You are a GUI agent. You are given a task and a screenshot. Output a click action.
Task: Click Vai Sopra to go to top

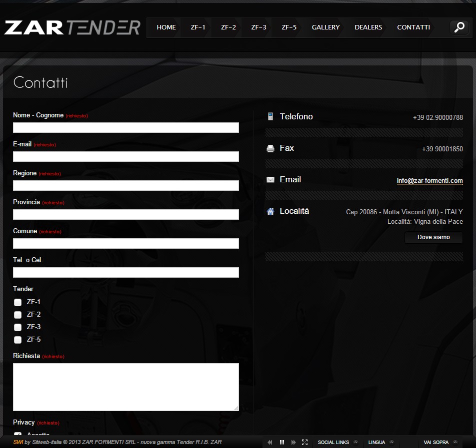click(x=440, y=442)
